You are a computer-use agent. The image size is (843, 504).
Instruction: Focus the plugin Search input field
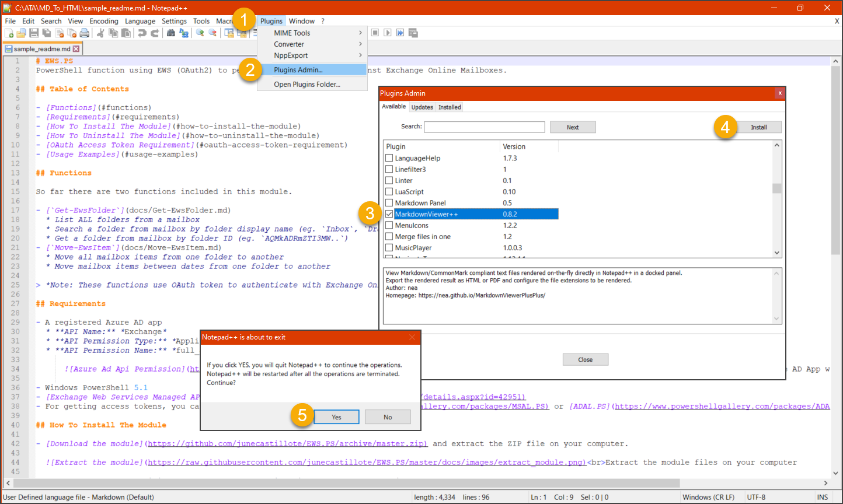[485, 127]
